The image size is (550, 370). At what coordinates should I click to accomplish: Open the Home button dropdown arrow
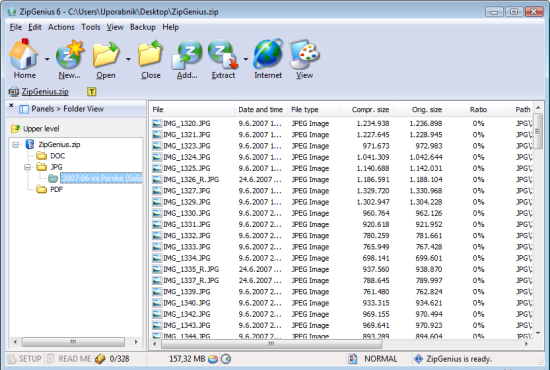pyautogui.click(x=47, y=59)
